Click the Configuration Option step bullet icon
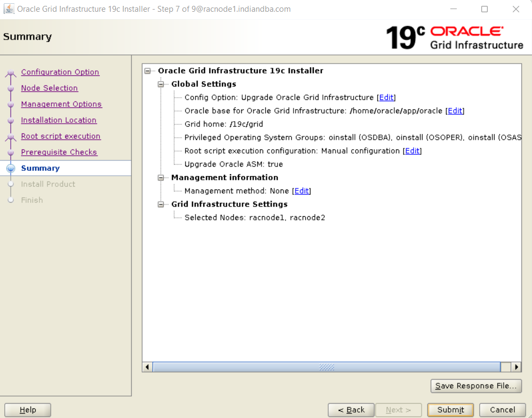 tap(11, 72)
